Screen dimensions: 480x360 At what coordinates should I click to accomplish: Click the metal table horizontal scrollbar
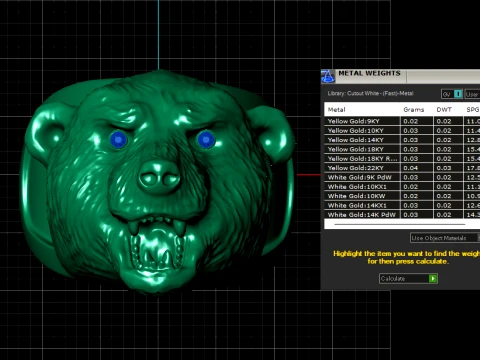[x=399, y=225]
